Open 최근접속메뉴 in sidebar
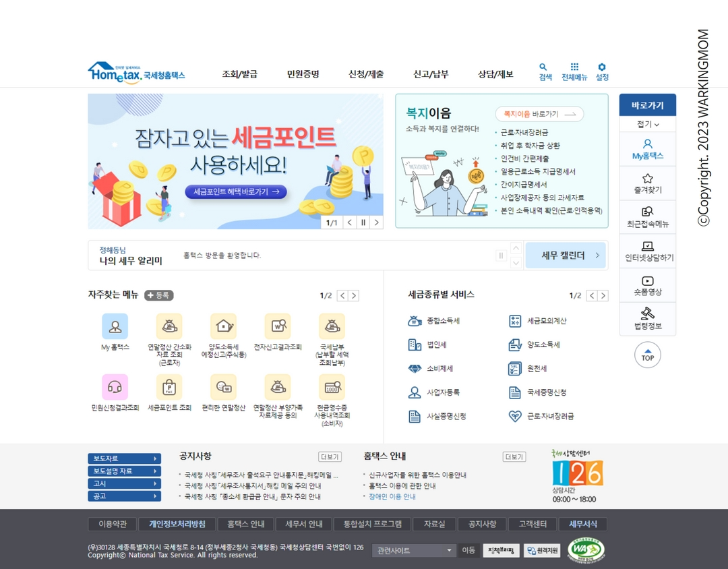Image resolution: width=728 pixels, height=569 pixels. (648, 217)
